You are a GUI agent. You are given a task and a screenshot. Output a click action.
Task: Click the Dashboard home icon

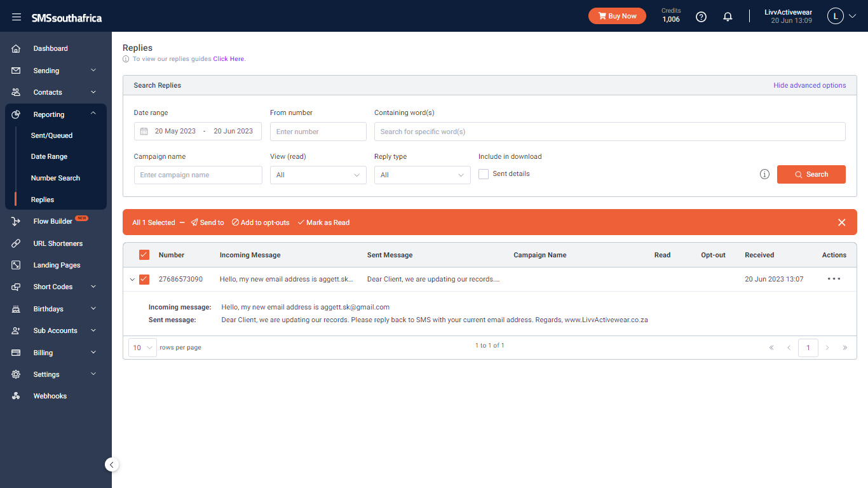point(16,48)
